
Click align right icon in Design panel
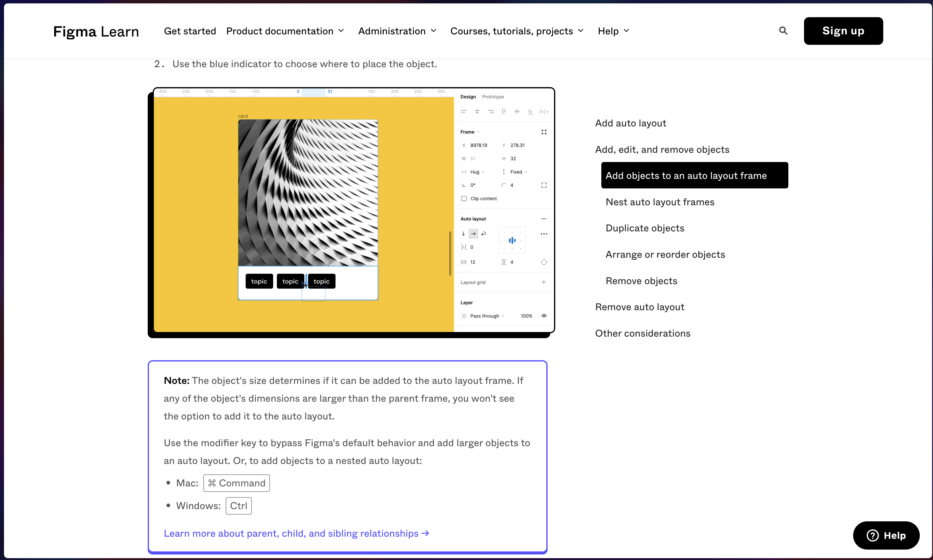490,111
